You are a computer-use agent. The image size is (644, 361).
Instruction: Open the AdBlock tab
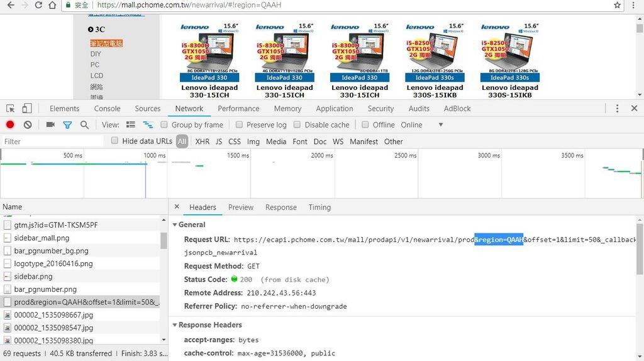457,108
